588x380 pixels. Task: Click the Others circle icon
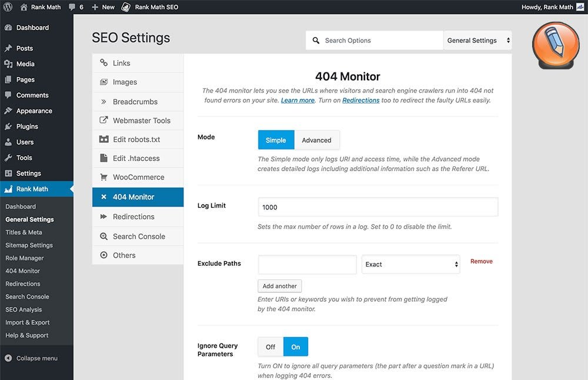[x=104, y=255]
